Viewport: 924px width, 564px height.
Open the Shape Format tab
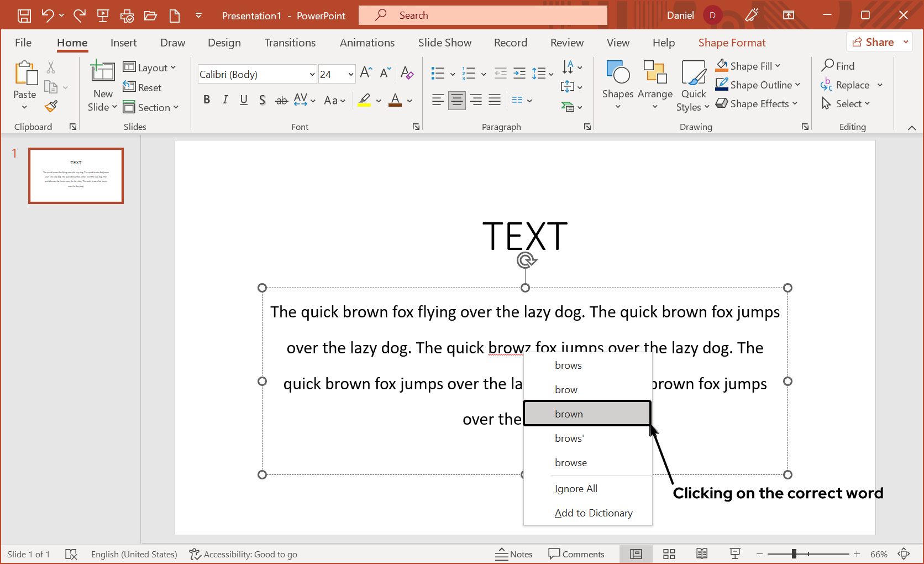coord(732,43)
